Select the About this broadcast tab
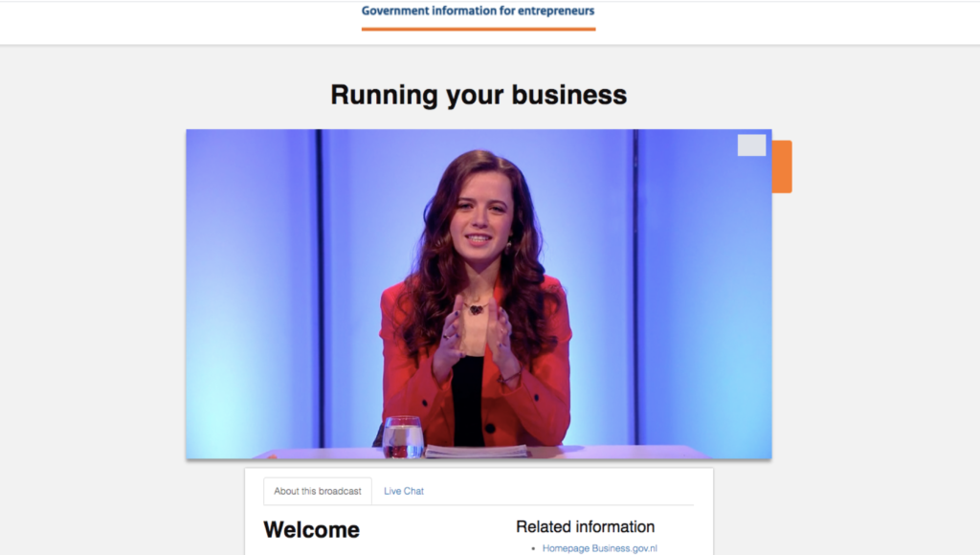The image size is (980, 555). click(318, 491)
